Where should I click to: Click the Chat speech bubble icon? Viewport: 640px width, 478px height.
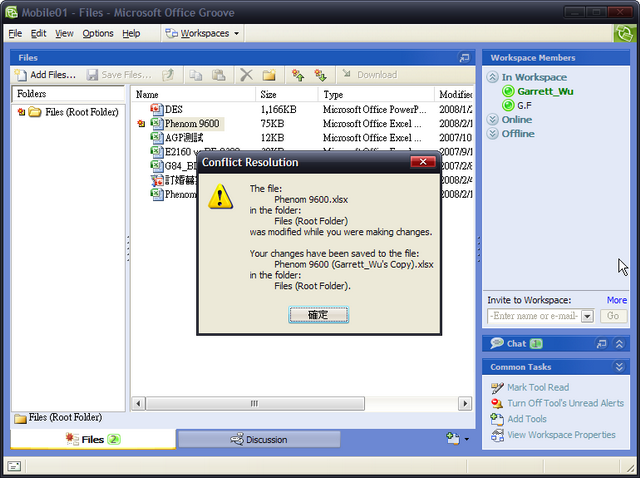pyautogui.click(x=497, y=343)
